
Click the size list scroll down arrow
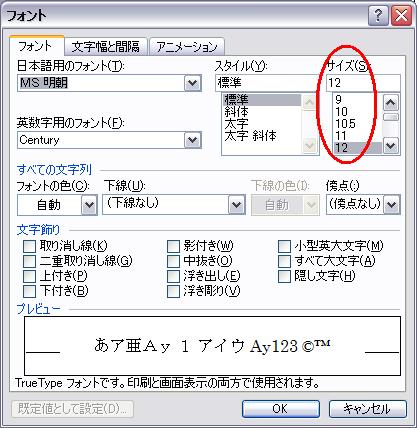pyautogui.click(x=391, y=145)
